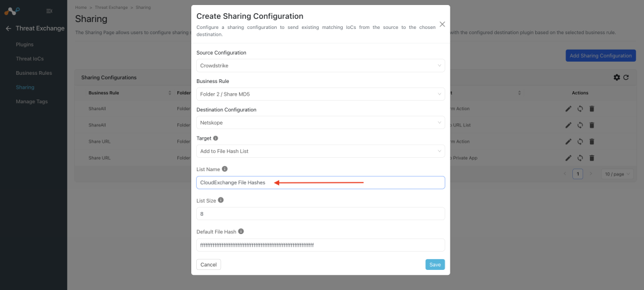Click the Target info icon
This screenshot has height=290, width=644.
click(x=216, y=138)
